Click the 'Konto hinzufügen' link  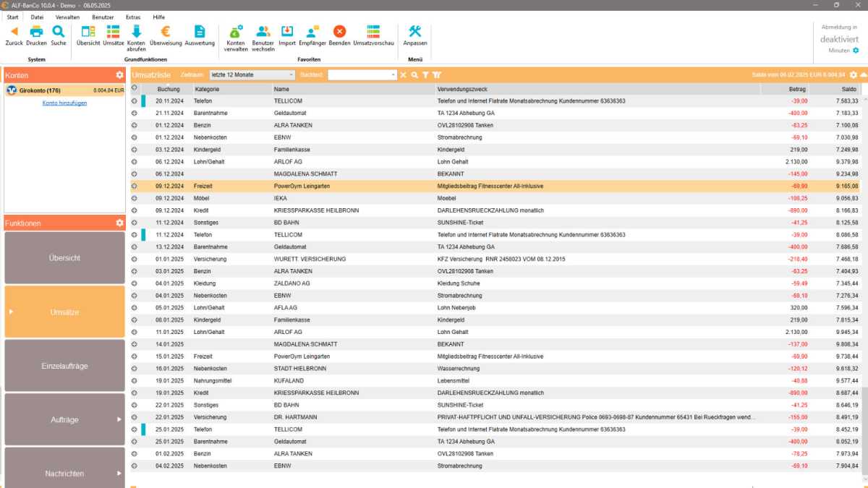65,103
